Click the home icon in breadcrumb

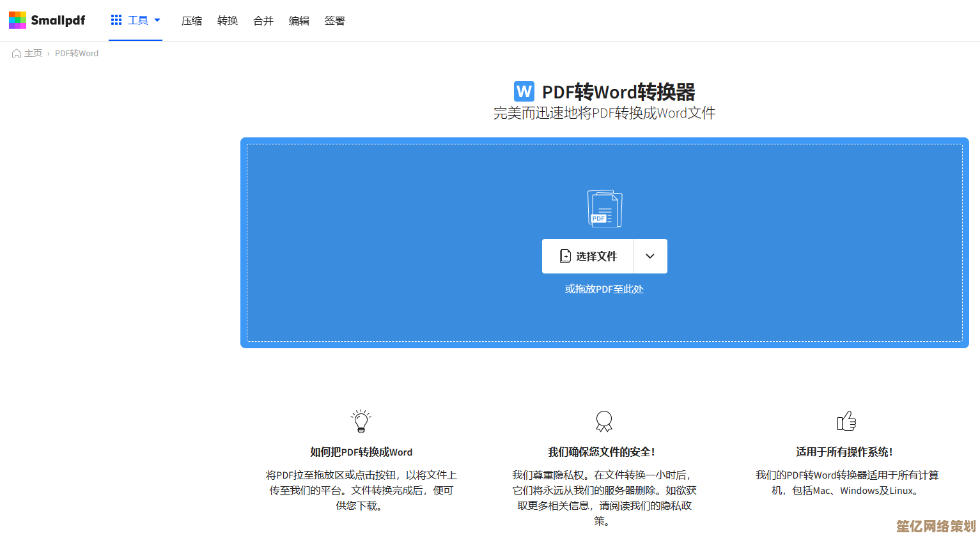coord(17,54)
